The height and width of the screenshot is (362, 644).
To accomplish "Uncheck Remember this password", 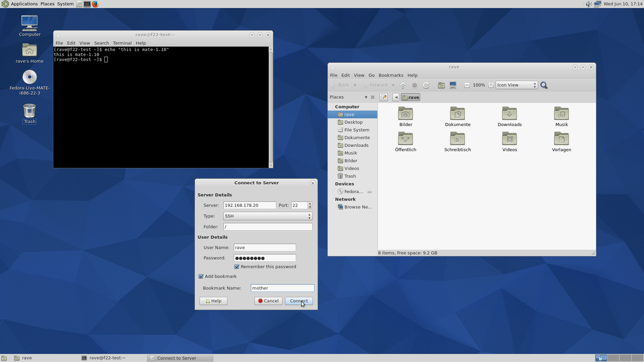I will (x=237, y=267).
